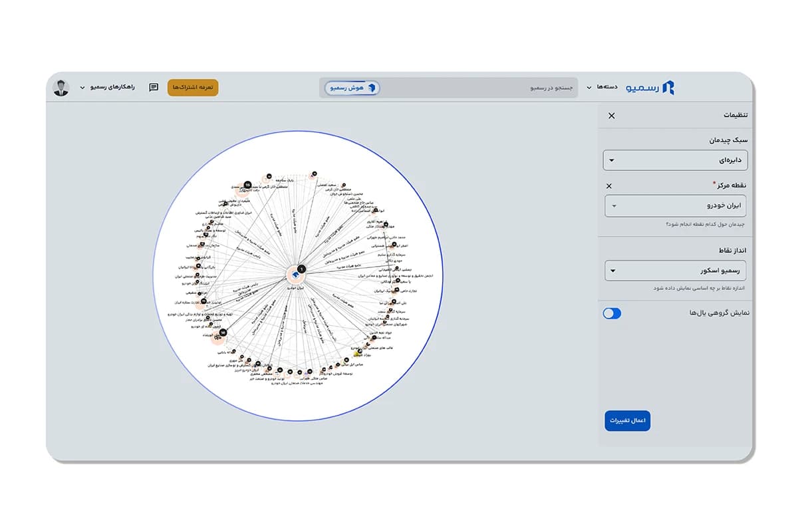Clear the نقطه مرکز selection with X

[609, 186]
